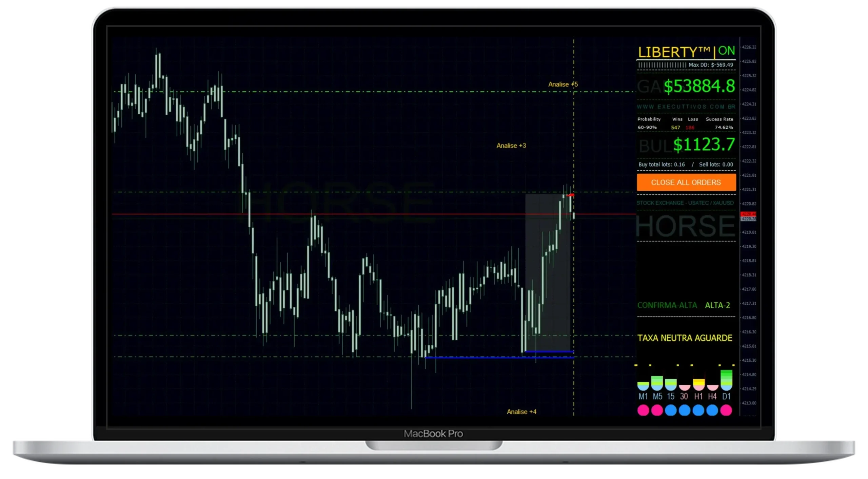This screenshot has width=868, height=479.
Task: Click the CLOSE ALL ORDERS button
Action: [686, 183]
